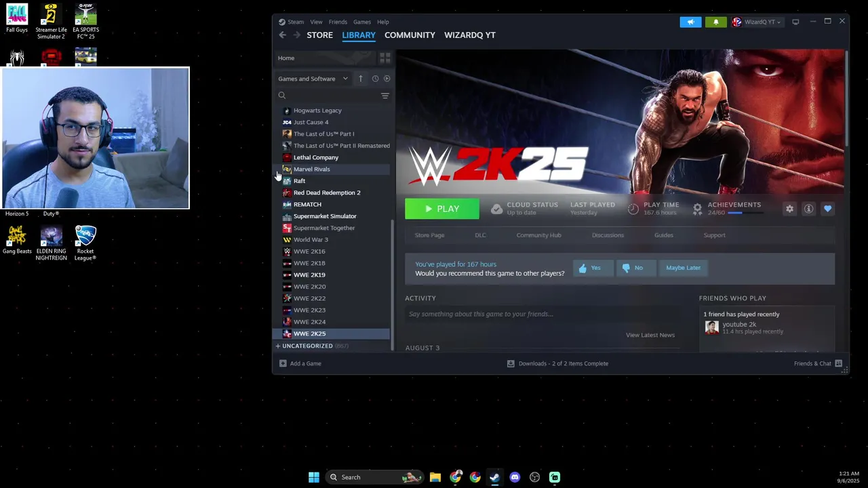The height and width of the screenshot is (488, 868).
Task: Open the Friends & Chat panel
Action: click(x=818, y=363)
